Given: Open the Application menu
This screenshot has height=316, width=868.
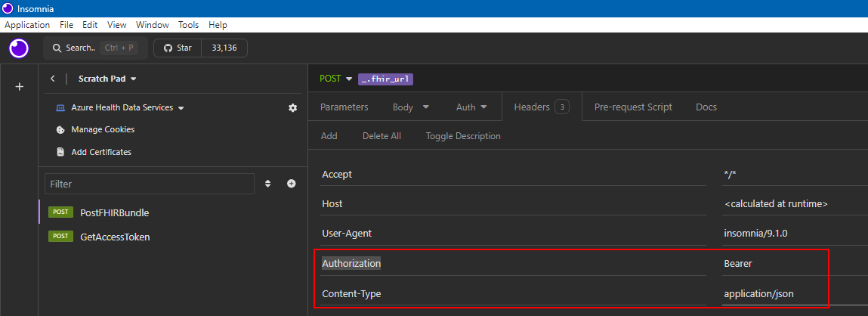Looking at the screenshot, I should [27, 25].
